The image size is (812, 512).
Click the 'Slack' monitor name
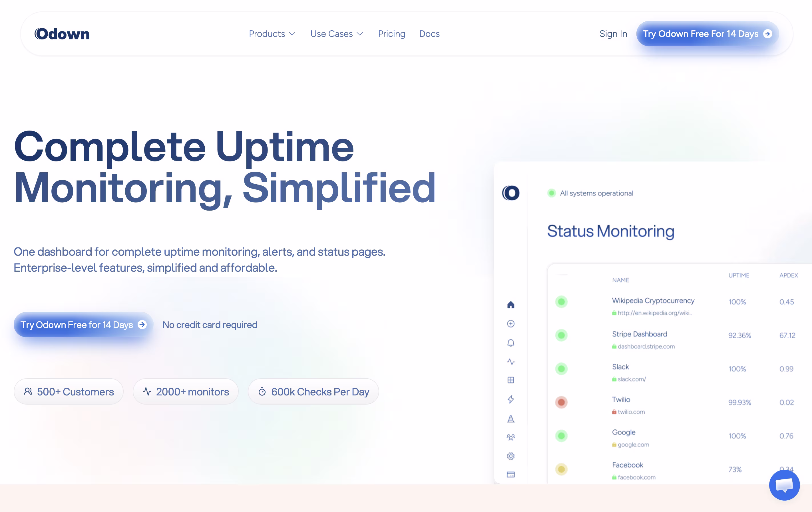click(620, 367)
